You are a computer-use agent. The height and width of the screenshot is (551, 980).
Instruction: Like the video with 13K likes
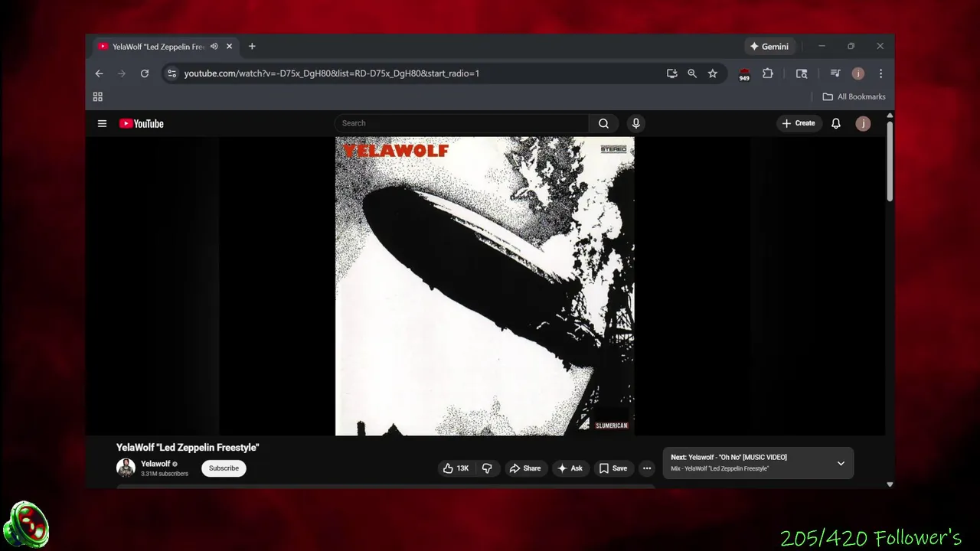[x=456, y=468]
